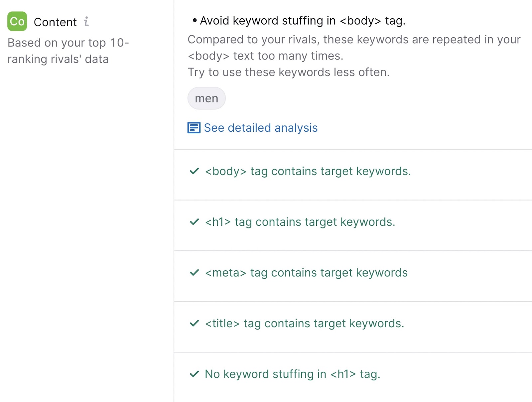532x402 pixels.
Task: Select 'Avoid keyword stuffing in <body> tag' issue
Action: point(303,21)
